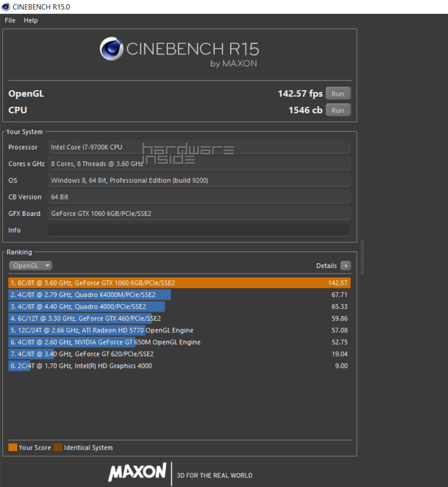The width and height of the screenshot is (448, 487).
Task: Expand the ranking Details arrow
Action: (x=345, y=266)
